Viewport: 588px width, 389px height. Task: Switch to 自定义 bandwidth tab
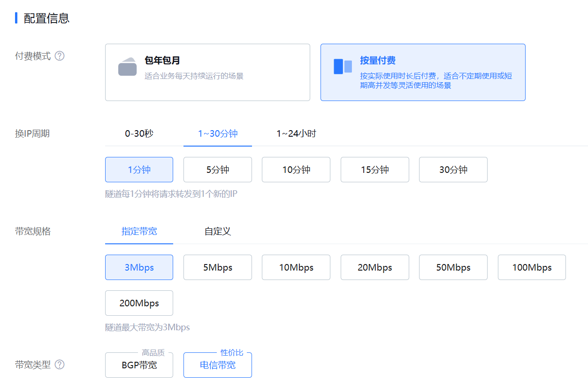[218, 231]
